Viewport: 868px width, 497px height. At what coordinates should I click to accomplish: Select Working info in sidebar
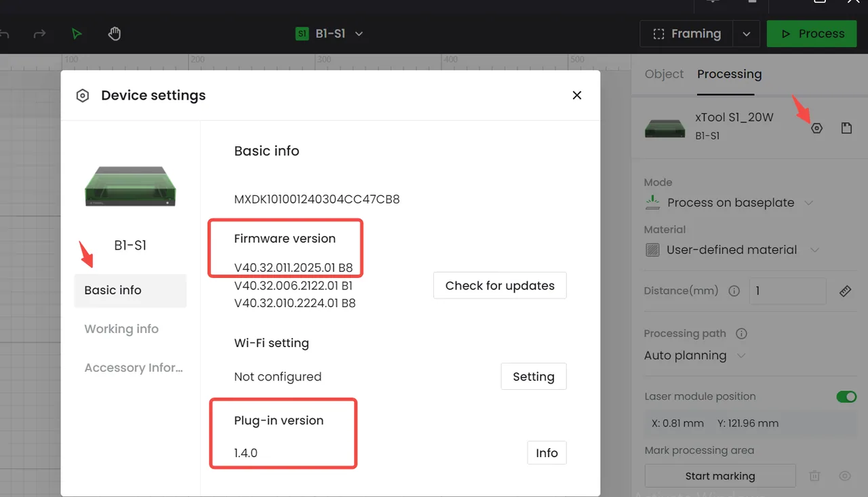coord(121,329)
